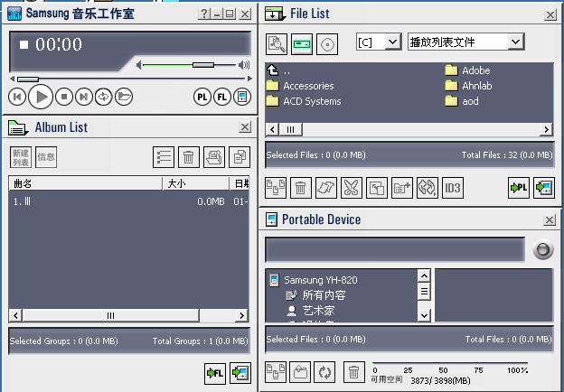The width and height of the screenshot is (564, 392).
Task: Click the info button in Album List
Action: tap(46, 157)
